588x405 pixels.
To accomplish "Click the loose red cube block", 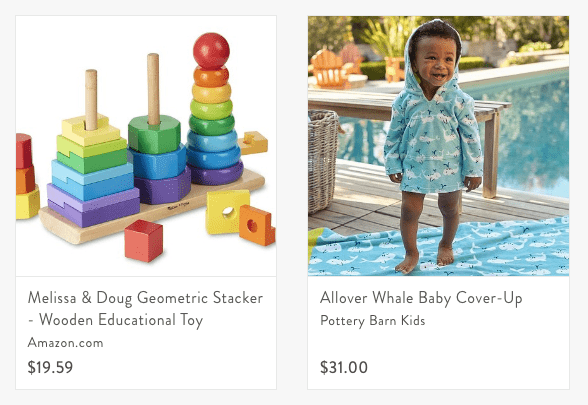I will pyautogui.click(x=144, y=240).
